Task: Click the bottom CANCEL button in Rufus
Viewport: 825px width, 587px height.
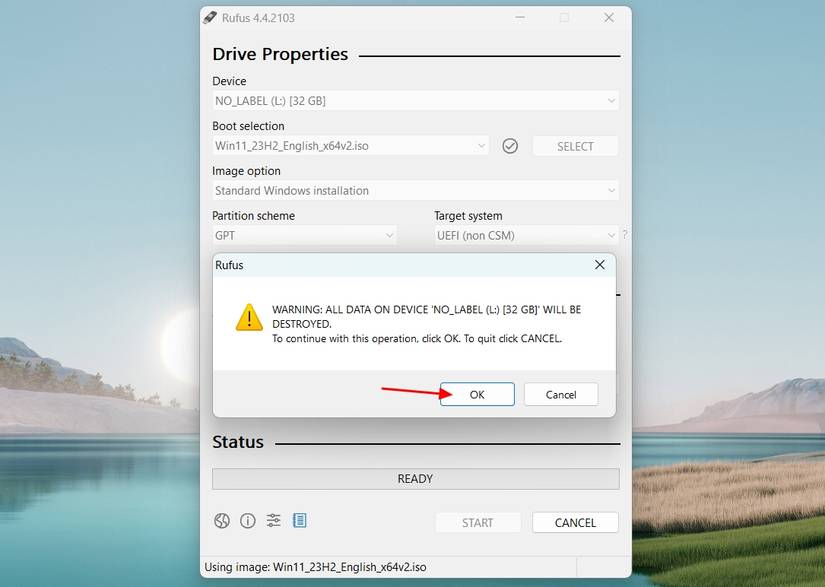Action: coord(575,522)
